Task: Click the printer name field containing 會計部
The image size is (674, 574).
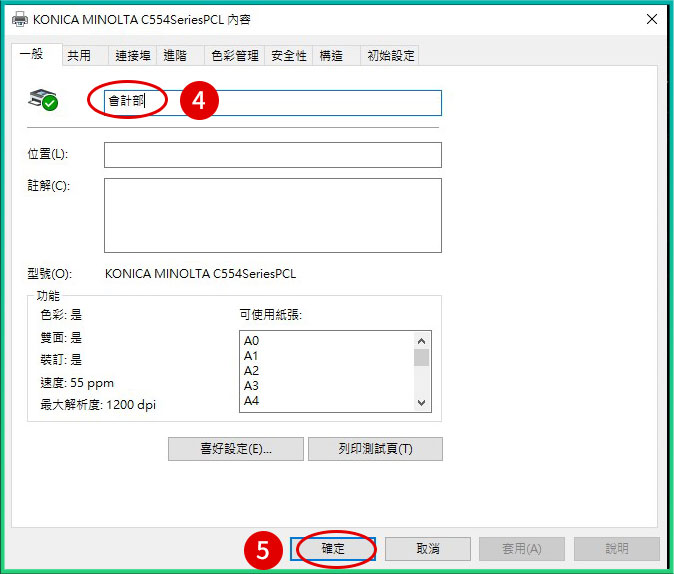Action: (x=273, y=103)
